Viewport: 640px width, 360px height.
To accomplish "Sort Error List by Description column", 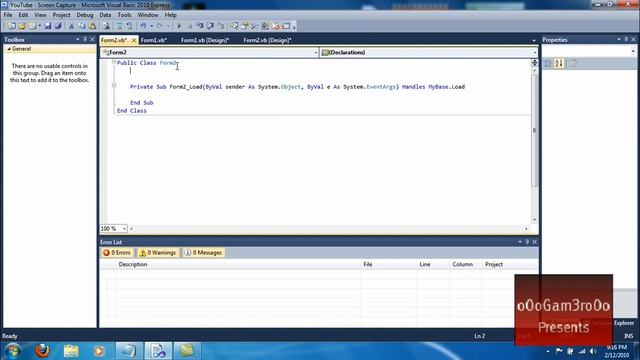I will [238, 264].
